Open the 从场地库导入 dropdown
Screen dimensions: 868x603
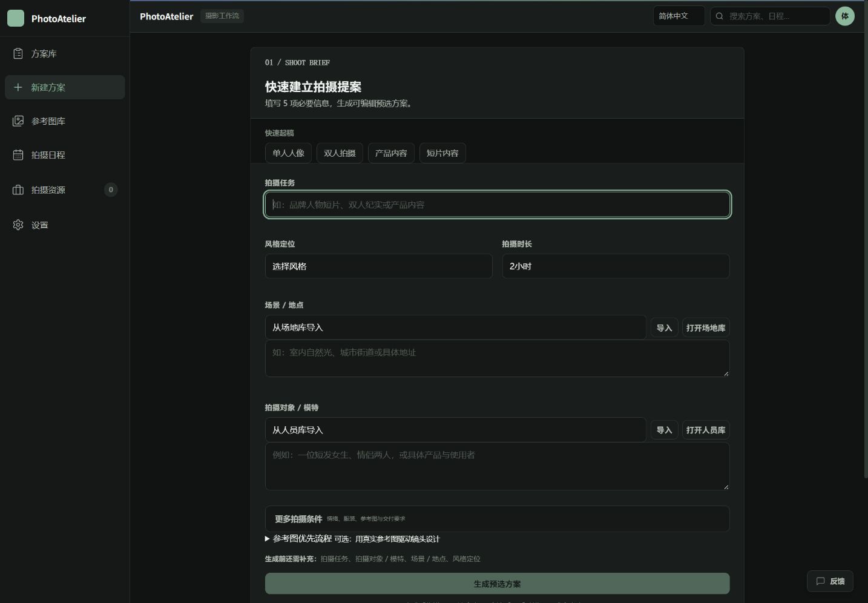pyautogui.click(x=455, y=328)
